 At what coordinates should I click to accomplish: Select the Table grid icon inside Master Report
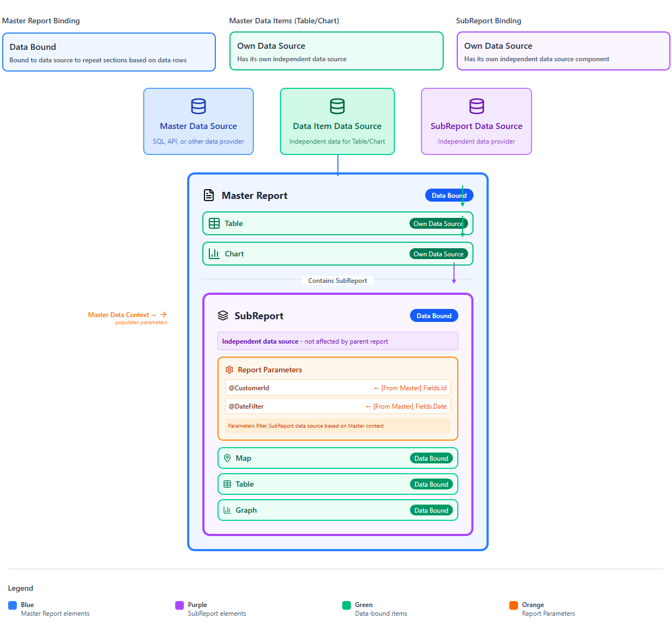[x=214, y=223]
